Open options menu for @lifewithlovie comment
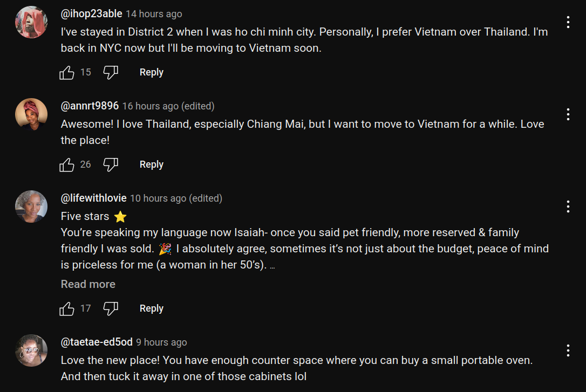This screenshot has width=586, height=392. pyautogui.click(x=568, y=207)
